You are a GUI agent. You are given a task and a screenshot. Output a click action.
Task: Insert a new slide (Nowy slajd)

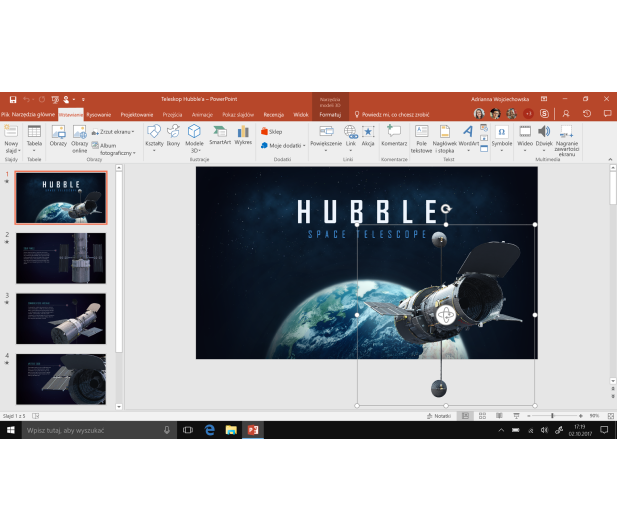pos(11,139)
